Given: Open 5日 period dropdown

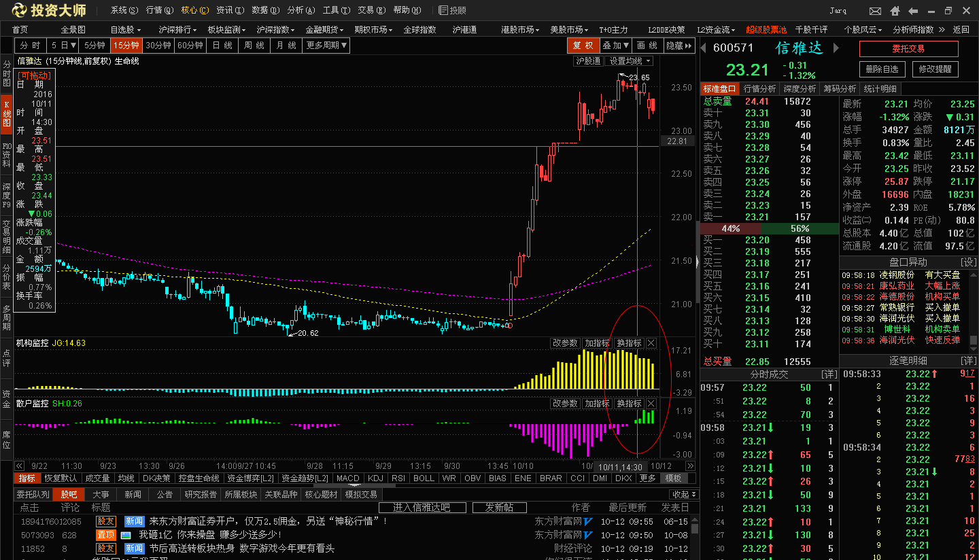Looking at the screenshot, I should (63, 46).
